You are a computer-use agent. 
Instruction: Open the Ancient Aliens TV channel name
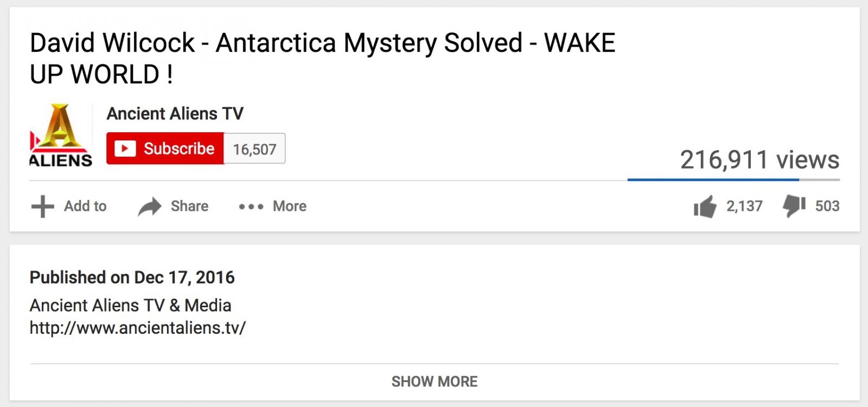pos(175,113)
